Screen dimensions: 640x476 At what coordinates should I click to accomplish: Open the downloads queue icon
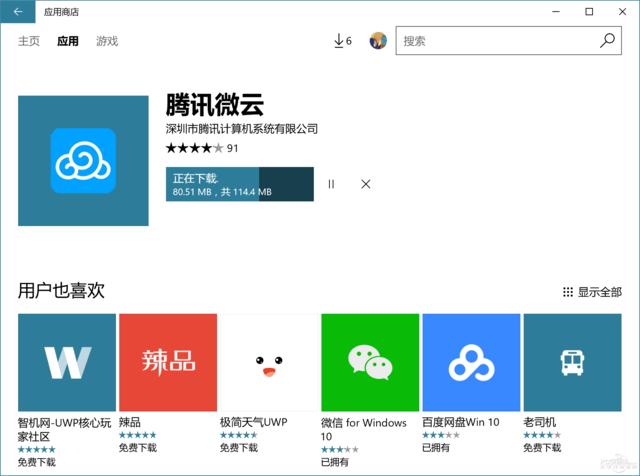342,41
